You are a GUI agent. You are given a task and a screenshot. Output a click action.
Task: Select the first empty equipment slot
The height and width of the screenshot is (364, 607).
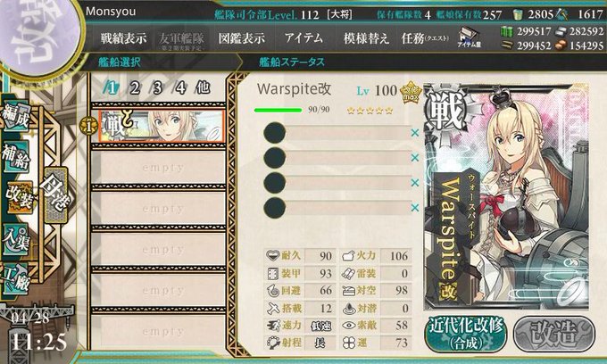coord(337,133)
